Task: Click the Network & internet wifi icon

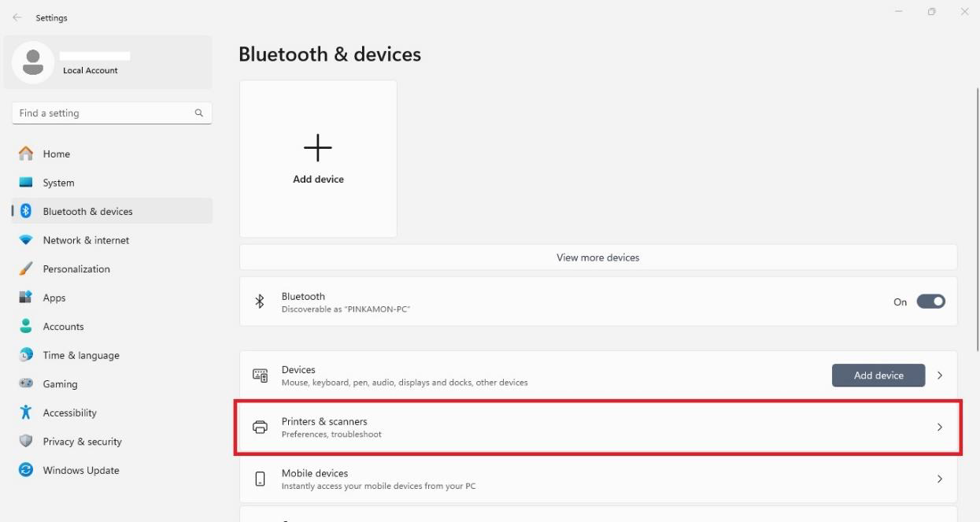Action: [x=26, y=240]
